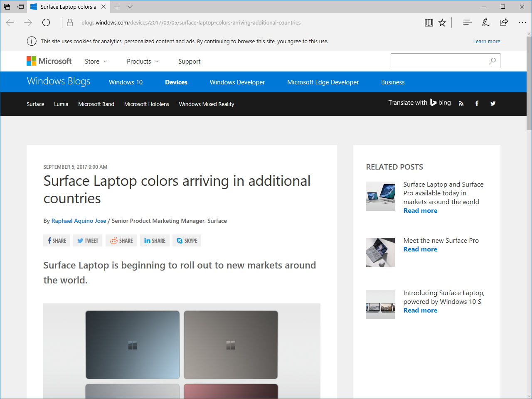Open the tab list chevron next to new tab
532x399 pixels.
[x=131, y=7]
